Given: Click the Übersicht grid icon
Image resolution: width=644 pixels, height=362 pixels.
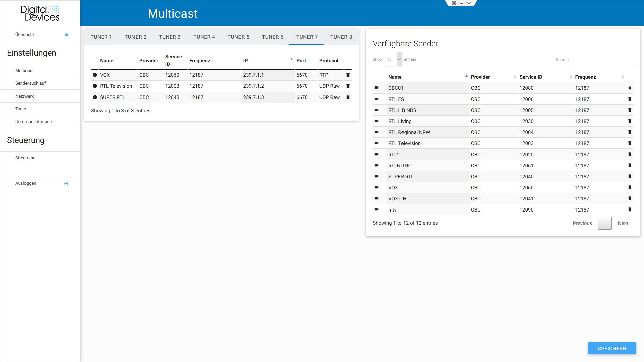Looking at the screenshot, I should (x=66, y=35).
